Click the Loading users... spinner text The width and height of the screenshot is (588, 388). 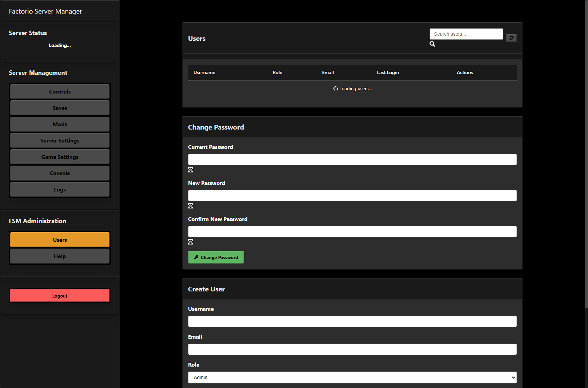point(352,88)
